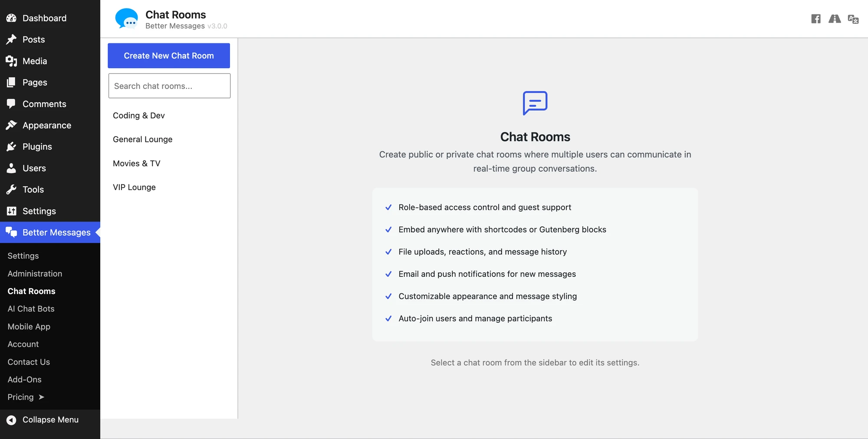
Task: Click the Pages icon in sidebar
Action: 11,82
